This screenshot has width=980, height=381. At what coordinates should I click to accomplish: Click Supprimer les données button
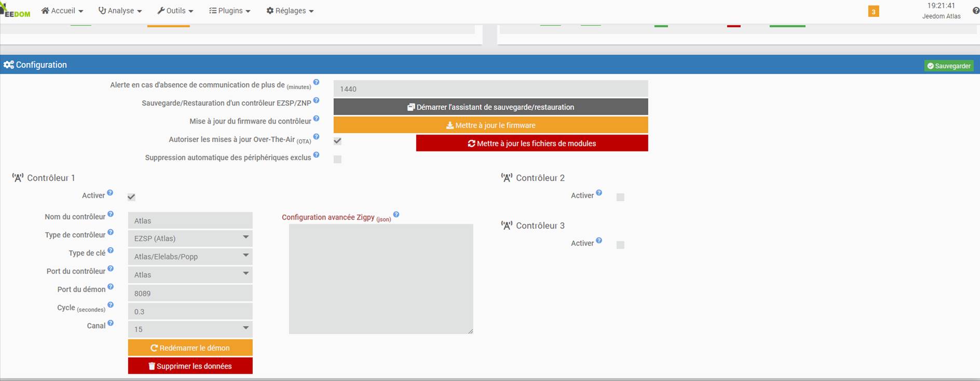190,366
